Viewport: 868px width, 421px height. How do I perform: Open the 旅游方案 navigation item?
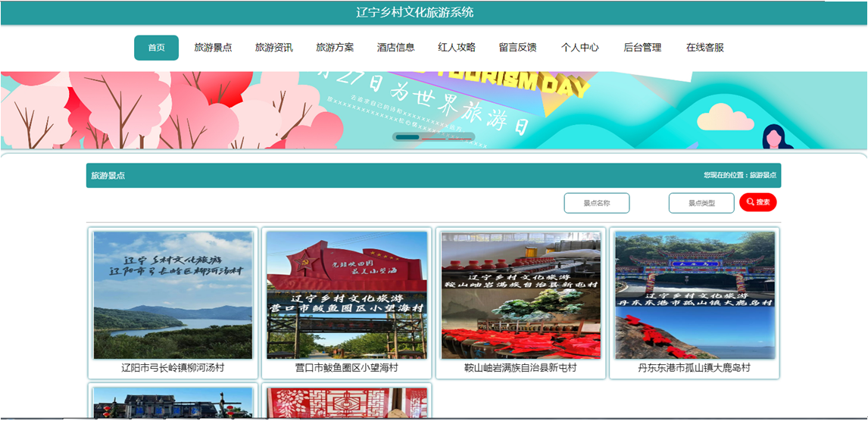(335, 48)
